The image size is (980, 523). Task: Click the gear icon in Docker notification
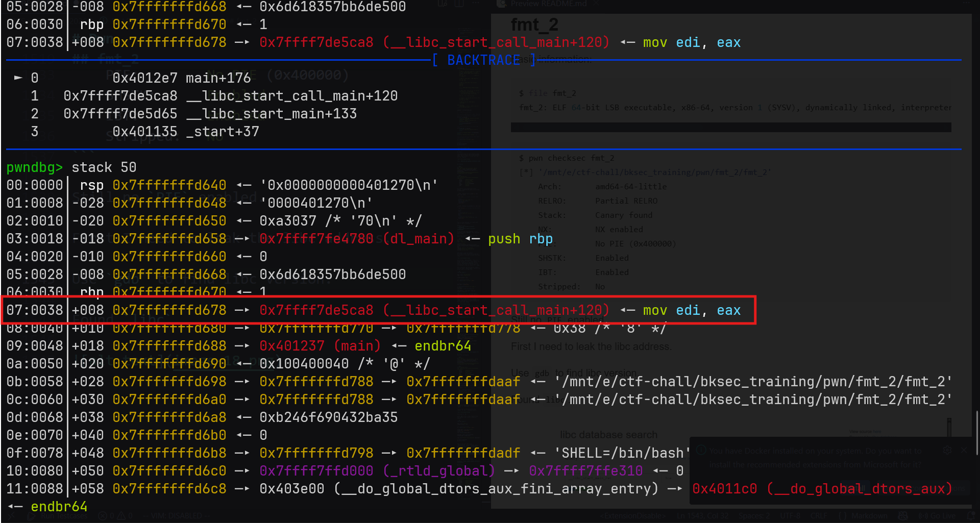point(947,450)
